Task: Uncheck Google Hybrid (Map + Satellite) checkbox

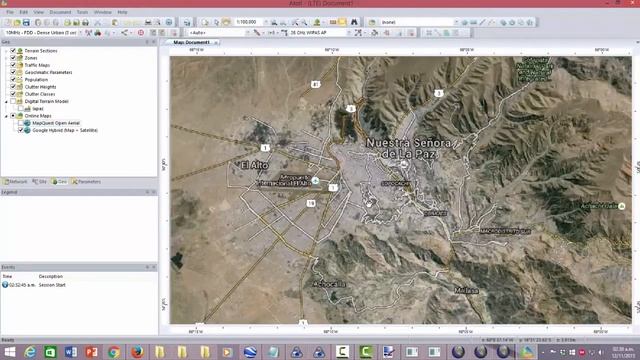Action: coord(20,130)
